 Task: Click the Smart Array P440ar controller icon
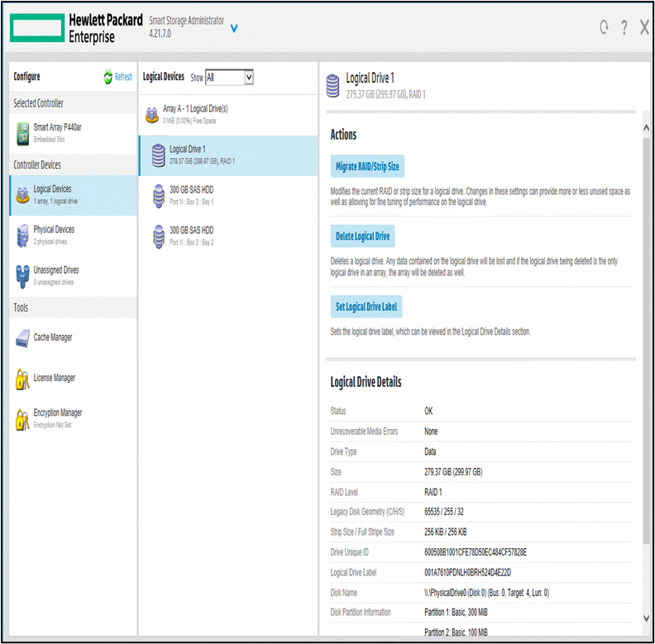click(x=22, y=133)
